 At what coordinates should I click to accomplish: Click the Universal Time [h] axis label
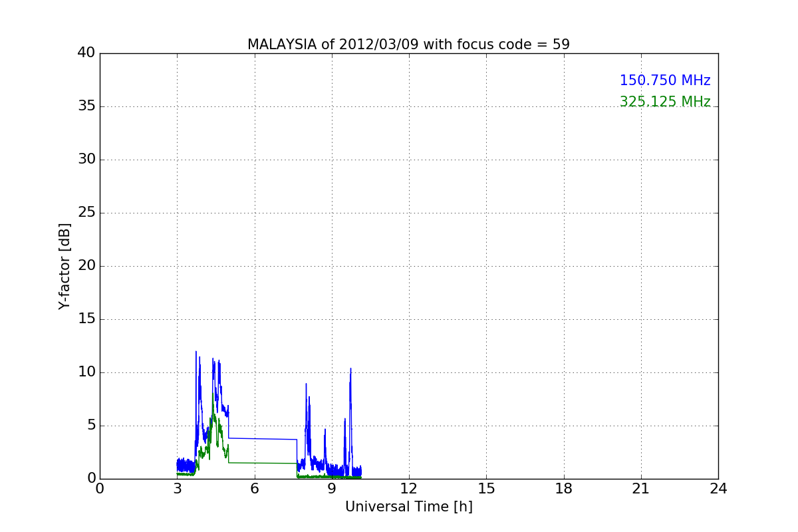408,507
